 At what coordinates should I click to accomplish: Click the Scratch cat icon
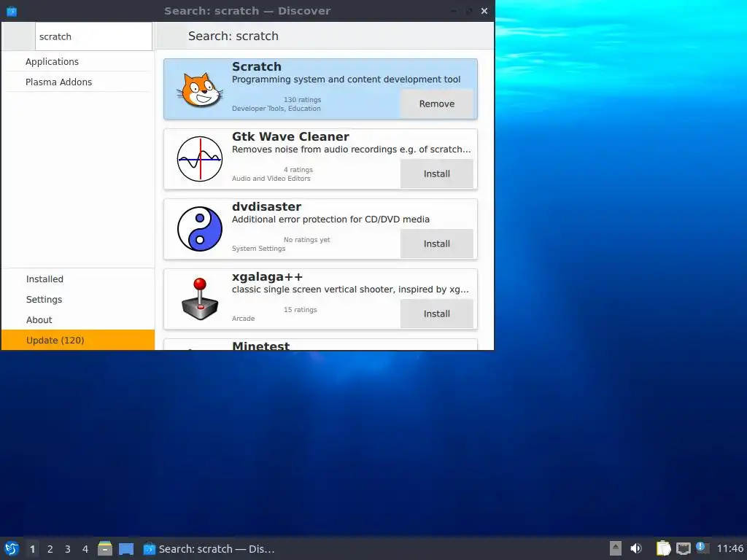(x=200, y=90)
